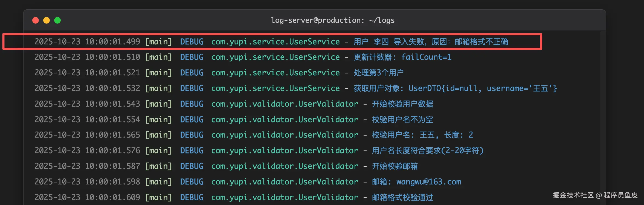Image resolution: width=644 pixels, height=205 pixels.
Task: Click the green maximize window button
Action: coord(57,20)
